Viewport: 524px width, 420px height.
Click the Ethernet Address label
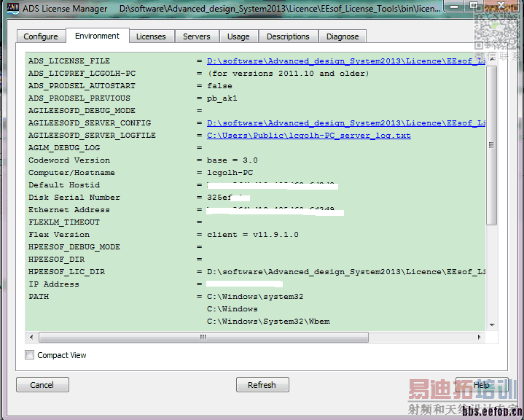[x=69, y=210]
